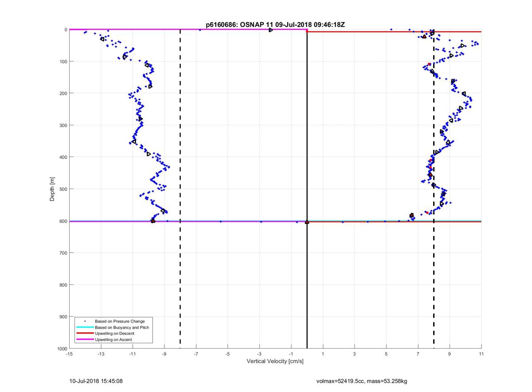Viewport: 532px width, 392px height.
Task: Click velocity tick label -3
Action: coord(259,354)
